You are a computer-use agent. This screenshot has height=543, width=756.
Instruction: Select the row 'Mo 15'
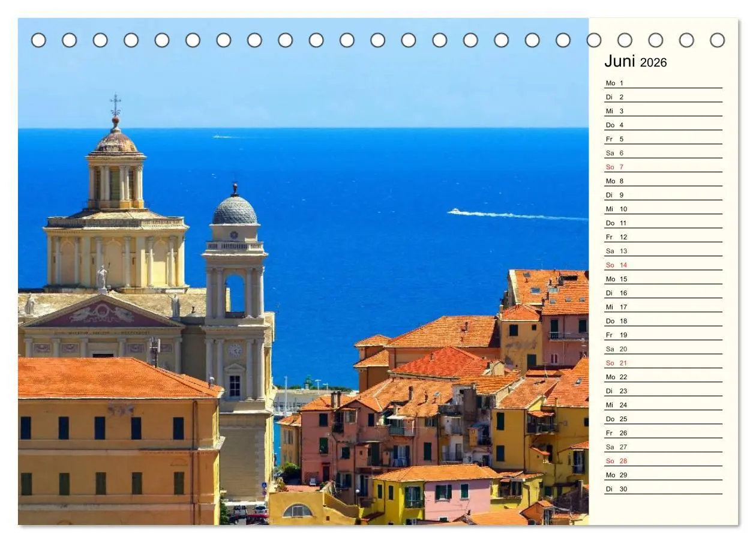click(x=663, y=279)
